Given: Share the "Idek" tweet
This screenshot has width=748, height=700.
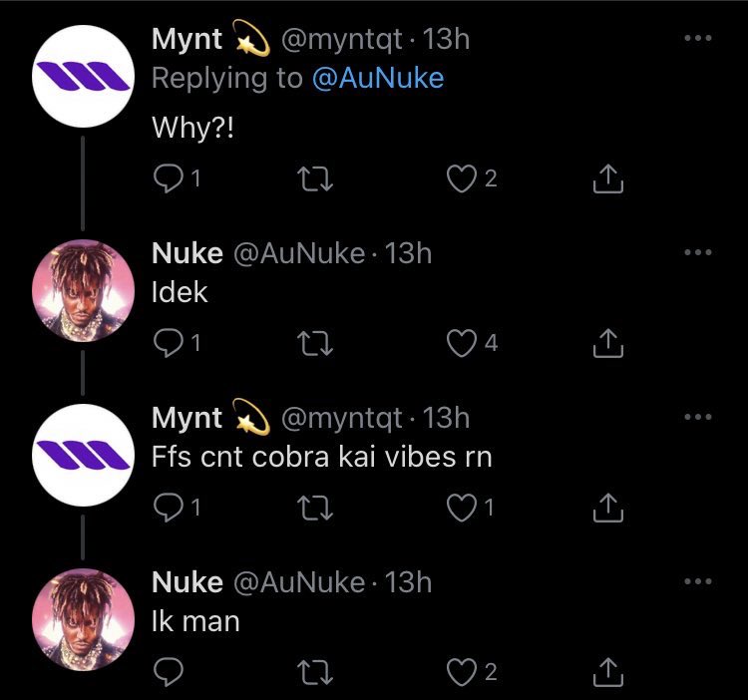Looking at the screenshot, I should pyautogui.click(x=607, y=344).
